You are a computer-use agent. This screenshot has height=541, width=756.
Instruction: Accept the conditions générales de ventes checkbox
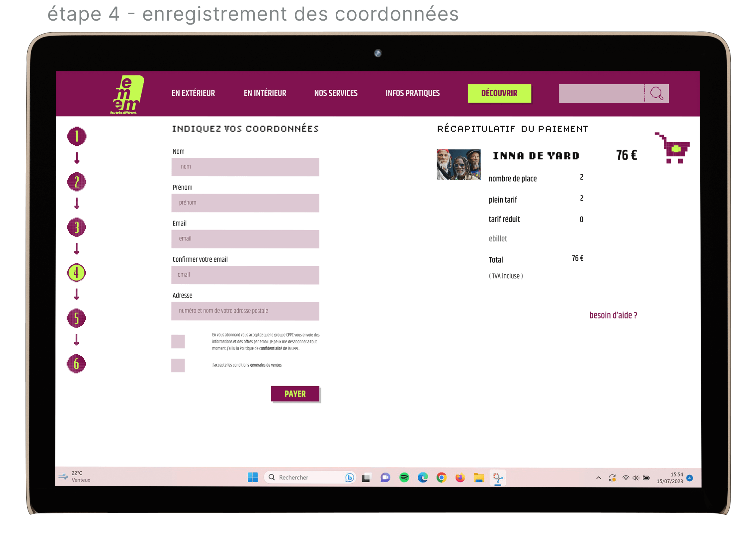(178, 365)
